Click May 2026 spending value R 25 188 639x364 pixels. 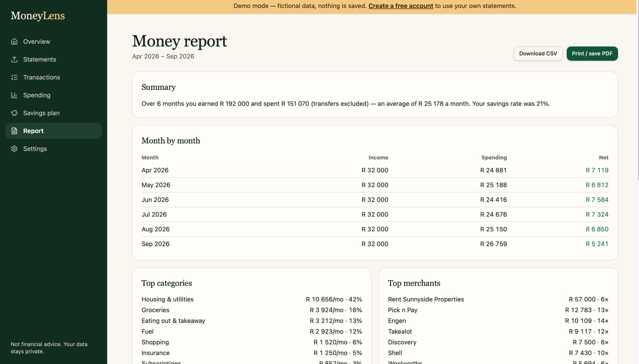[x=494, y=185]
